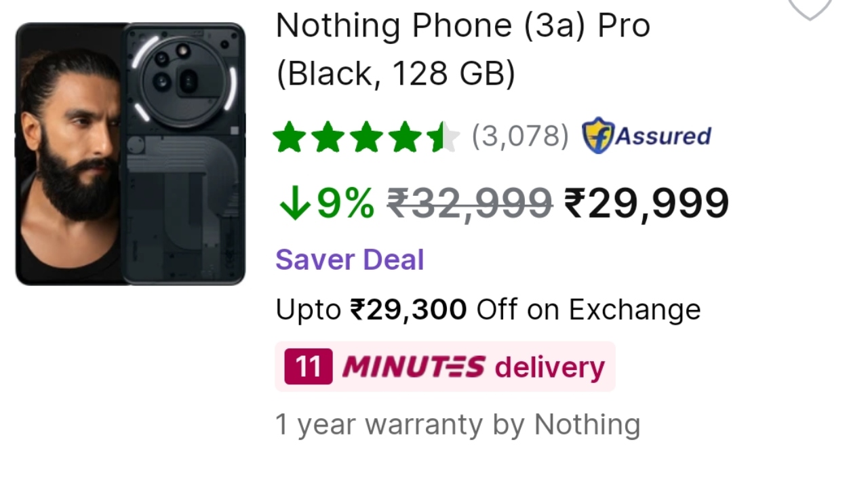Tap the maroon 11 delivery badge

coord(308,367)
